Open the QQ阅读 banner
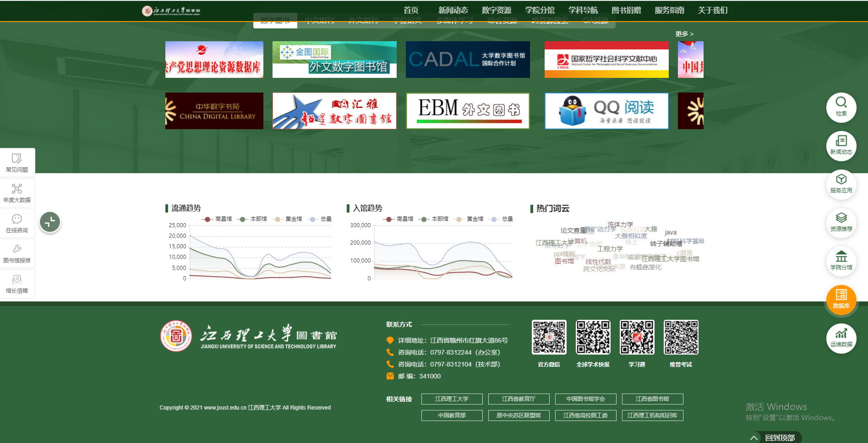 606,111
